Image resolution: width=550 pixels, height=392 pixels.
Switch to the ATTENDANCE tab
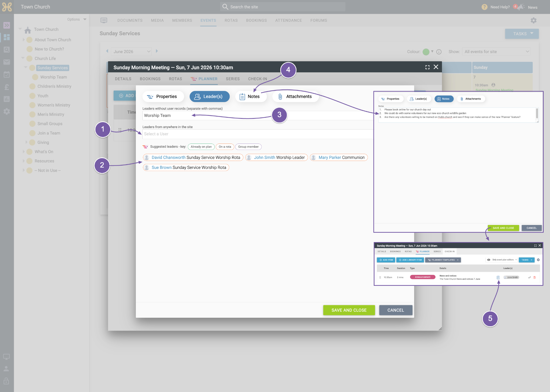[x=288, y=20]
